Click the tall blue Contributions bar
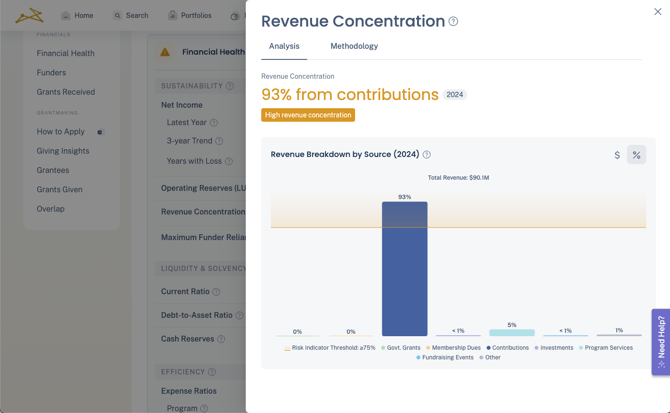The height and width of the screenshot is (413, 670). (x=404, y=268)
